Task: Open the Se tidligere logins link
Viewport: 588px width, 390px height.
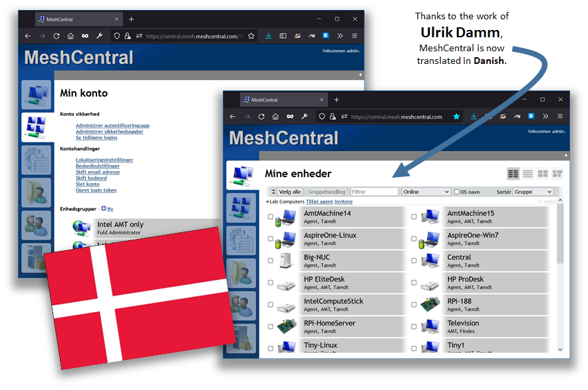Action: (x=96, y=137)
